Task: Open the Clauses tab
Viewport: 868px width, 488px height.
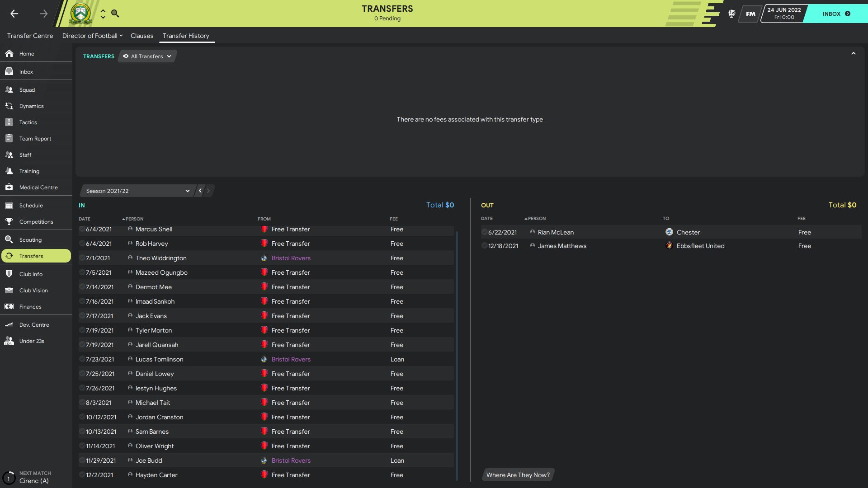Action: [x=142, y=36]
